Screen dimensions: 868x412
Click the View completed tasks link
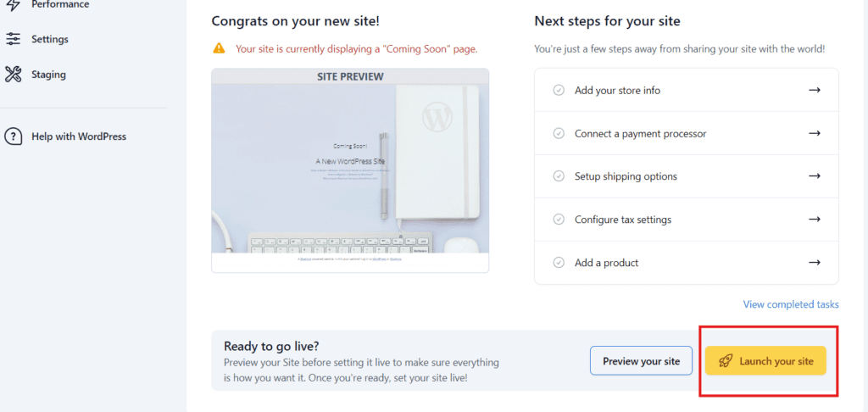tap(791, 304)
